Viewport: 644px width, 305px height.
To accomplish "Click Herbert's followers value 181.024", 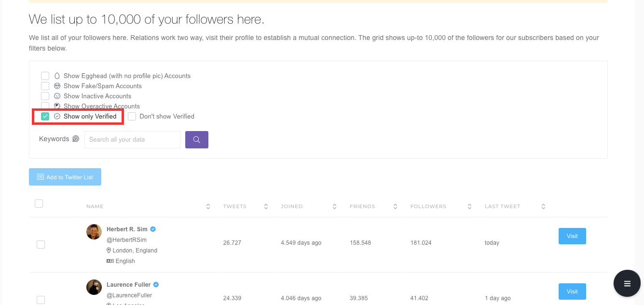I will tap(421, 243).
